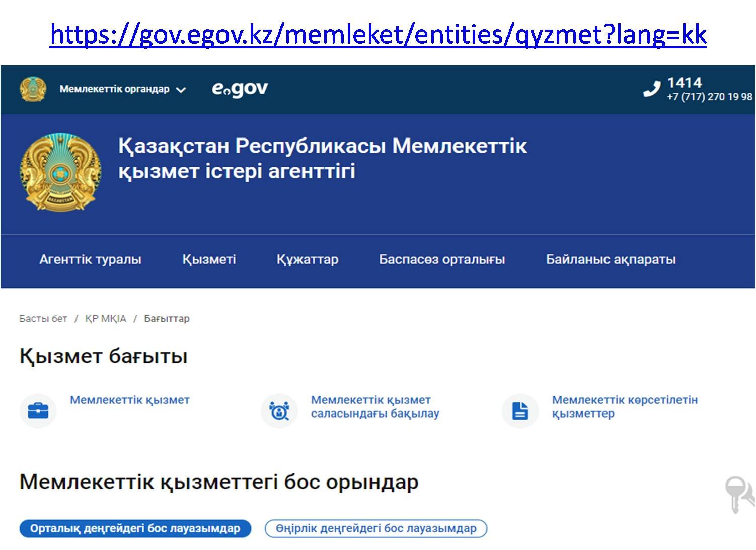Click the large Kazakhstan emblem in header
Viewport: 756px width, 550px height.
(x=60, y=172)
